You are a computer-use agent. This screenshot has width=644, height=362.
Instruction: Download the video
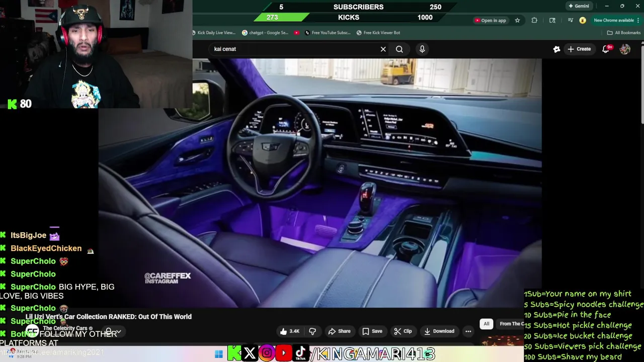tap(439, 331)
